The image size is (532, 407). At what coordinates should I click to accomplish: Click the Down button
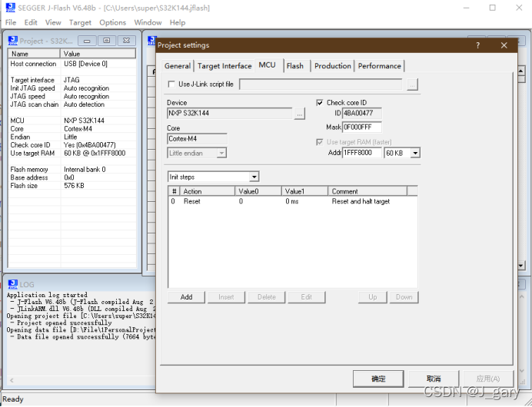[404, 297]
